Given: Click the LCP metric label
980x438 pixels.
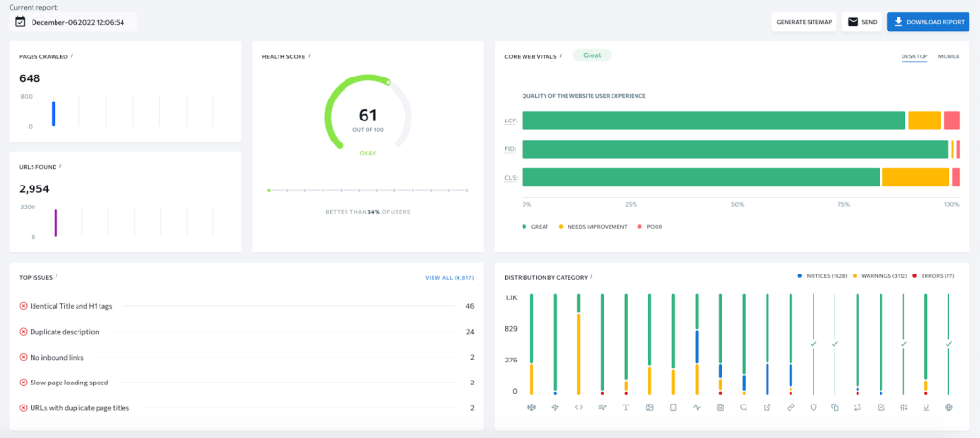Looking at the screenshot, I should point(511,120).
